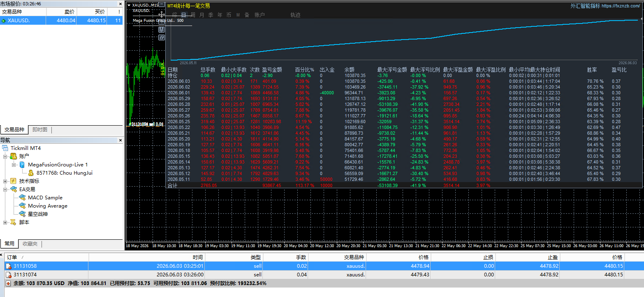Open the https://fxznzb.com/ link
This screenshot has height=297, width=644.
[621, 6]
